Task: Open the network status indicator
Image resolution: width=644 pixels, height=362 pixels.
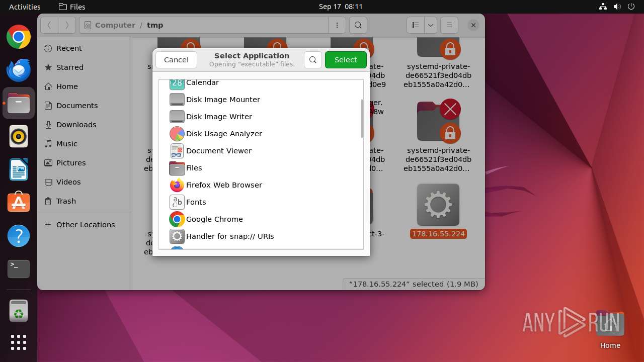Action: pos(603,7)
